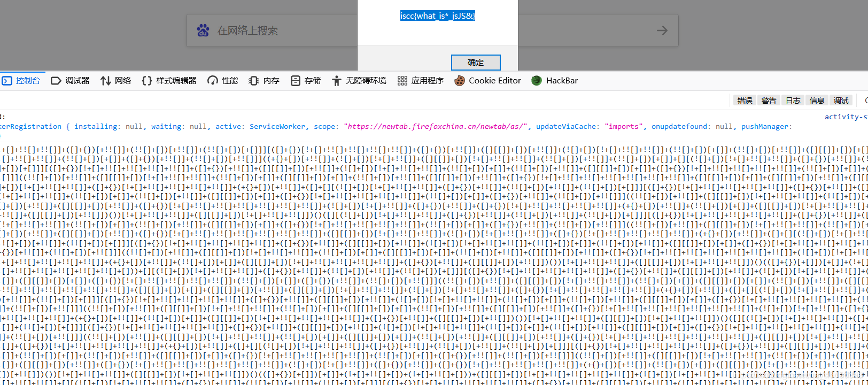
Task: Toggle the info (信息) filter
Action: (x=817, y=101)
